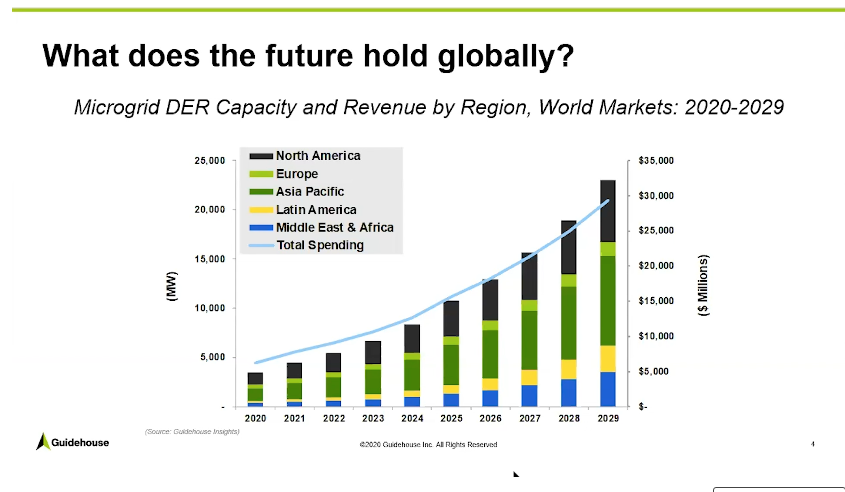Click the '(MW)' left axis label
The width and height of the screenshot is (845, 492).
[171, 284]
